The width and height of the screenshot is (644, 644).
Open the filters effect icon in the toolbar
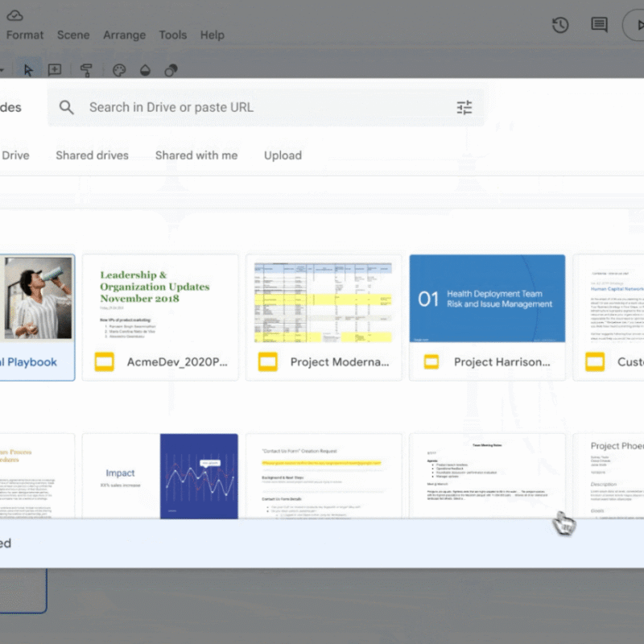(170, 70)
